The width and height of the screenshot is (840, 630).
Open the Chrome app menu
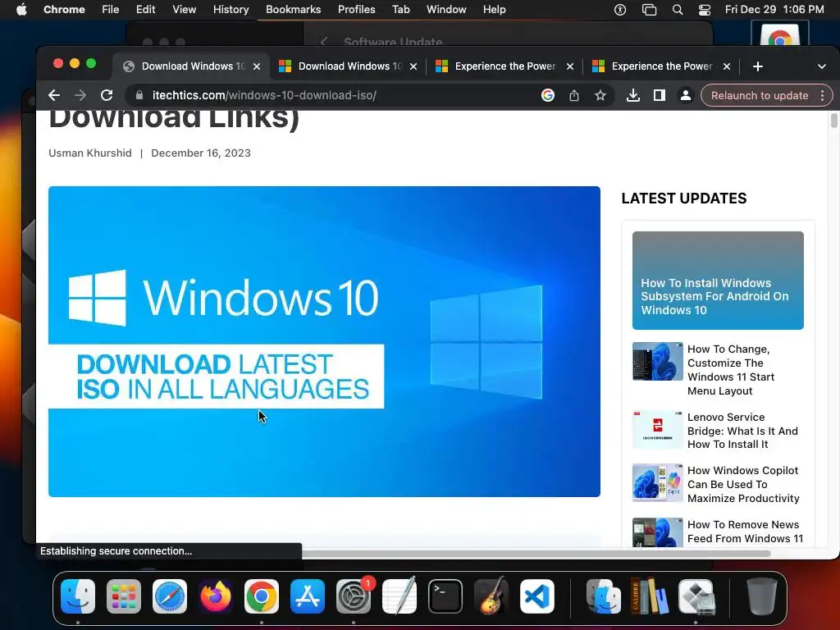[x=64, y=10]
